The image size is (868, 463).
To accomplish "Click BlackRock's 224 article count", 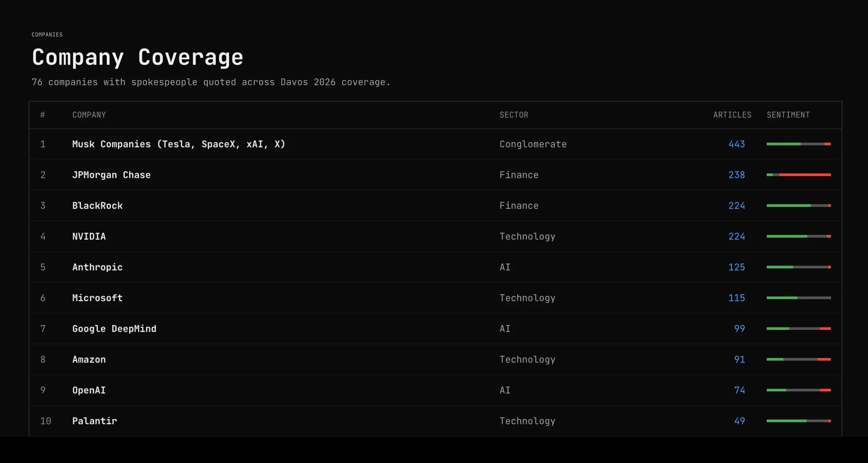I will pyautogui.click(x=737, y=206).
